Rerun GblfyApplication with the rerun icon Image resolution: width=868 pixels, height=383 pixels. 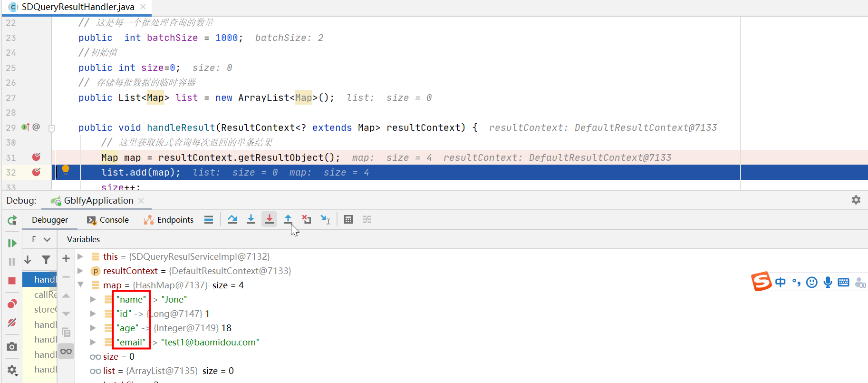pos(12,220)
